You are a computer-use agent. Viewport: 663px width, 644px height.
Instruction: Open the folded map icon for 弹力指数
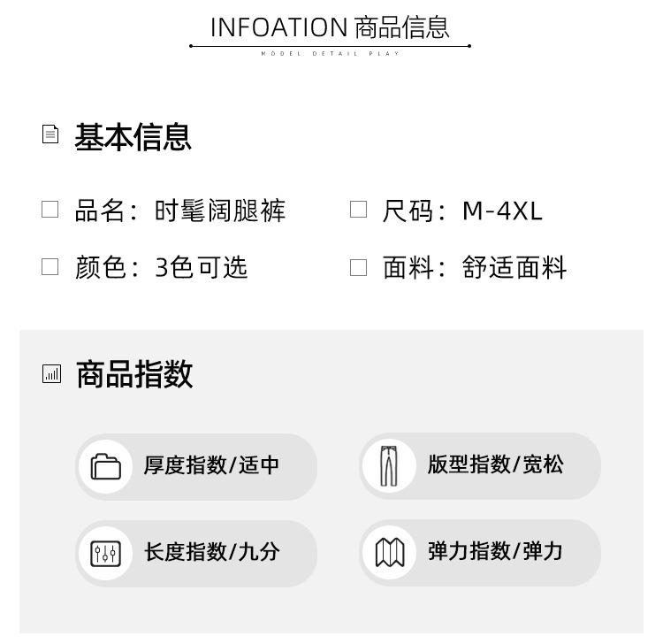tap(389, 553)
